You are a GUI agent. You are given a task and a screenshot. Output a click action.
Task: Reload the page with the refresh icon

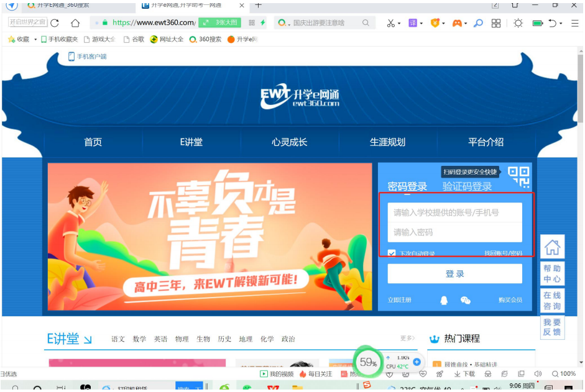point(55,23)
